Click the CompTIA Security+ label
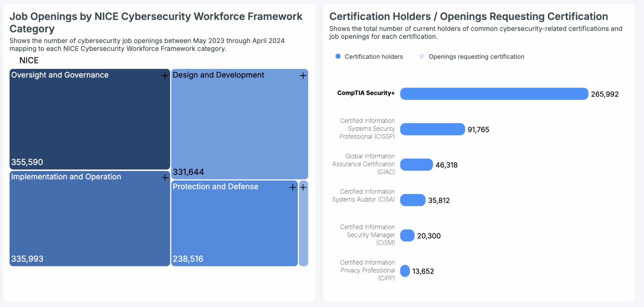This screenshot has height=307, width=644. coord(366,93)
